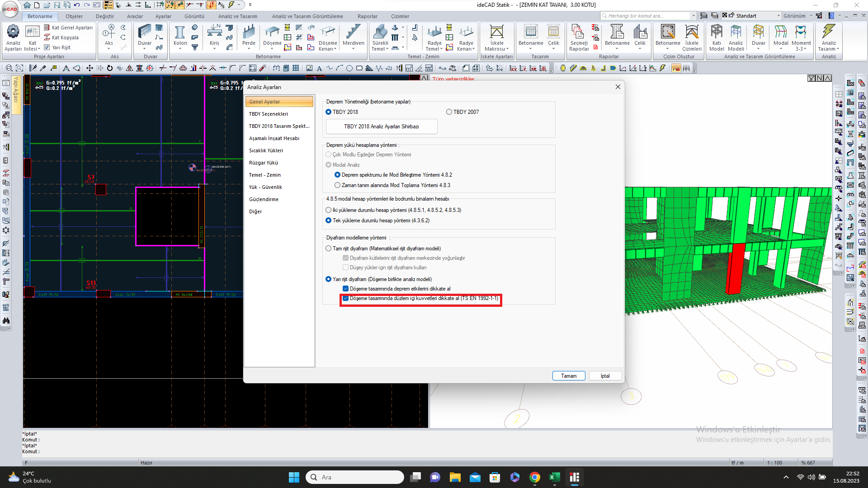
Task: Expand Modal ribbon dropdown
Action: 781,48
